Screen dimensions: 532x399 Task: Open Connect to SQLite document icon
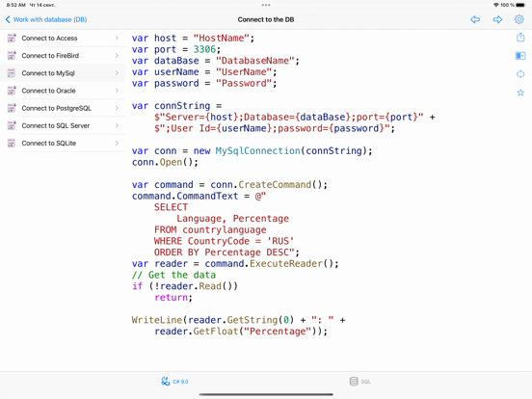[x=12, y=144]
